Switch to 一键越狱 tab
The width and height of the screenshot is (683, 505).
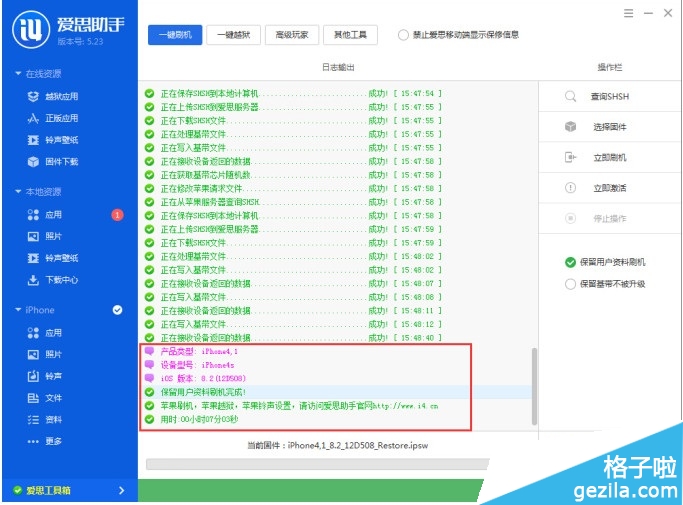(233, 35)
